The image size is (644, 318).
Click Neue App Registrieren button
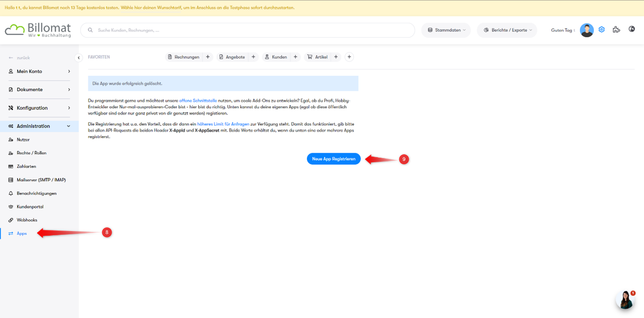tap(333, 159)
